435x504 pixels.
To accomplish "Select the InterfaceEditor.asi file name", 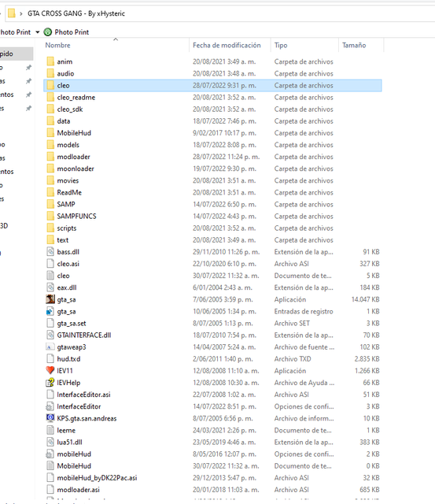I will (x=83, y=395).
